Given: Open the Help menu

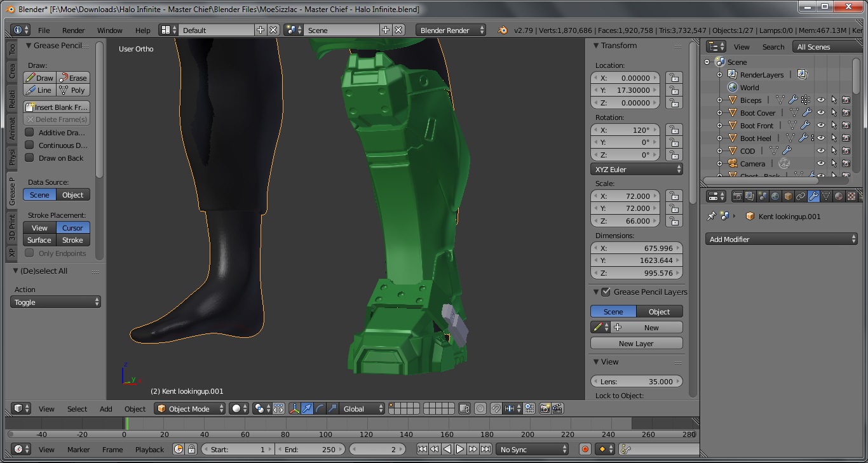Looking at the screenshot, I should coord(143,30).
